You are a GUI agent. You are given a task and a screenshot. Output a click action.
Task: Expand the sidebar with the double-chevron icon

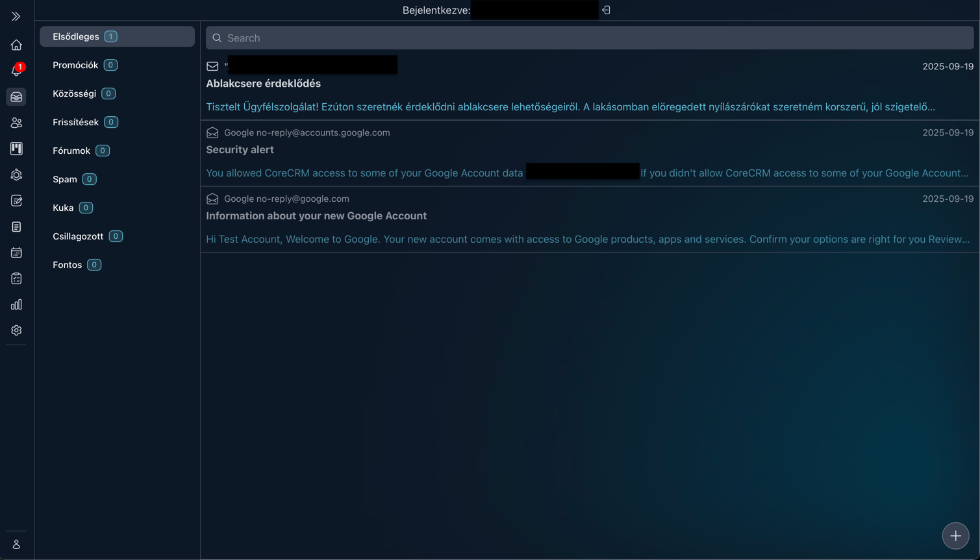16,16
